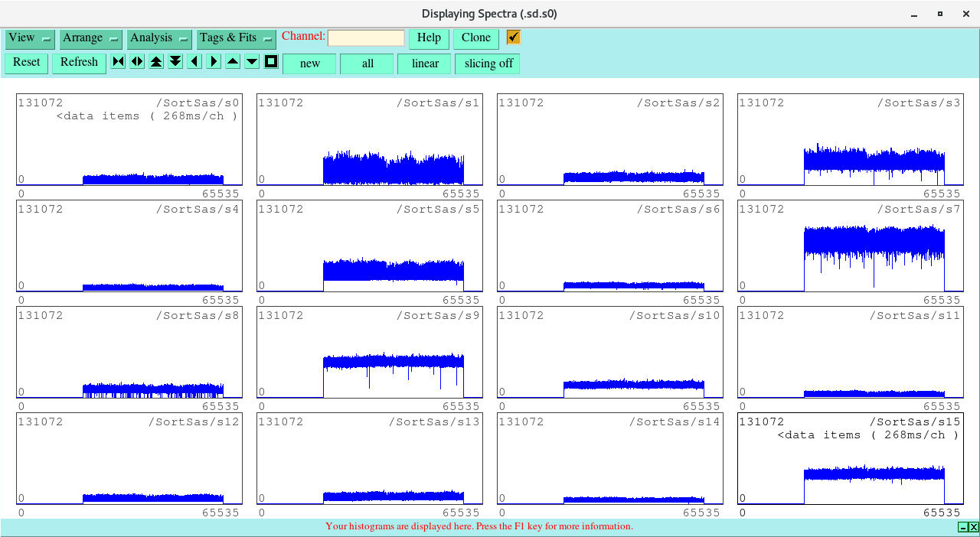Click the double down arrow icon
The height and width of the screenshot is (537, 980).
tap(175, 62)
